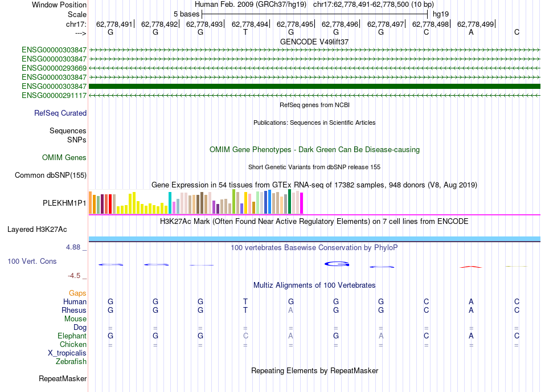Click the position label 62,778,499
This screenshot has width=541, height=392.
pos(476,24)
